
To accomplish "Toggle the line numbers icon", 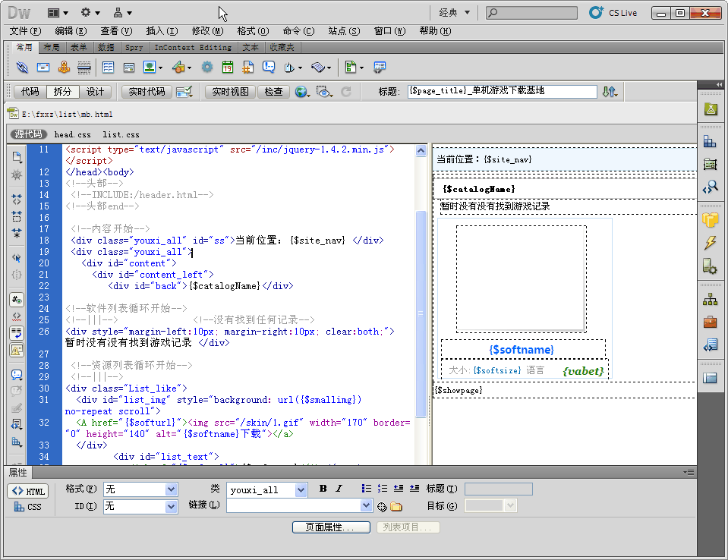I will (x=17, y=300).
